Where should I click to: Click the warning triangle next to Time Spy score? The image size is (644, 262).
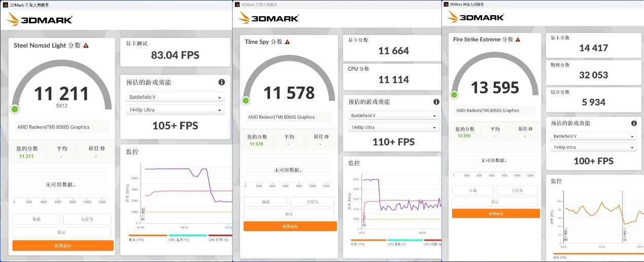pyautogui.click(x=287, y=42)
